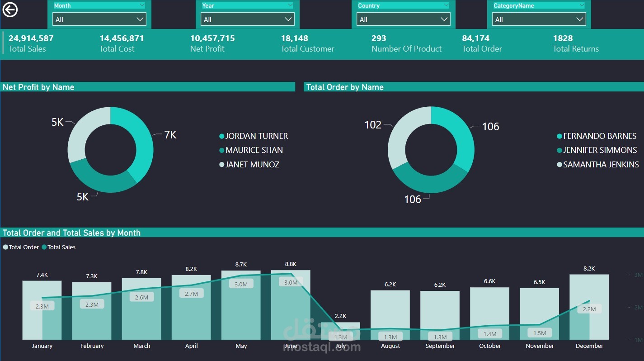Click the April bar showing 8.2K
Screen dimensions: 644x361
[x=191, y=307]
